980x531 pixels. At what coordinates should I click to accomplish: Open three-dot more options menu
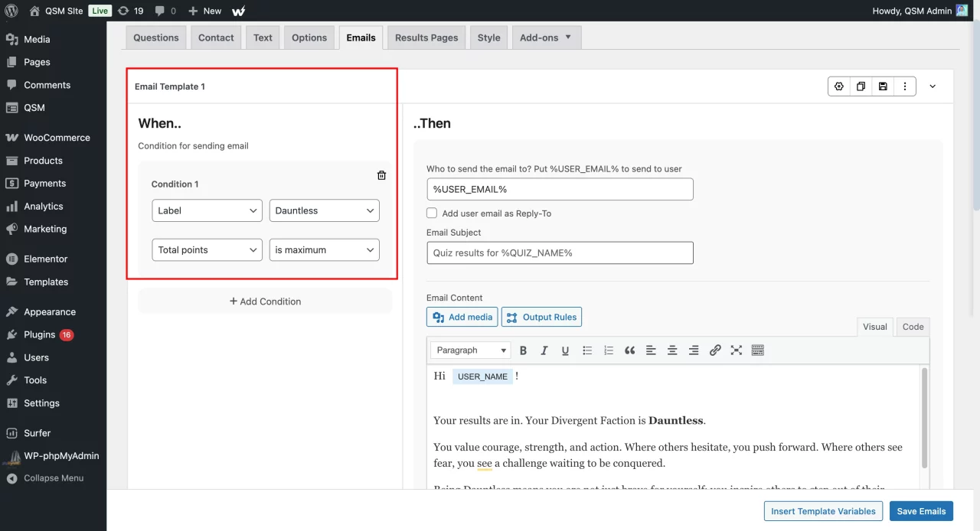pos(905,86)
